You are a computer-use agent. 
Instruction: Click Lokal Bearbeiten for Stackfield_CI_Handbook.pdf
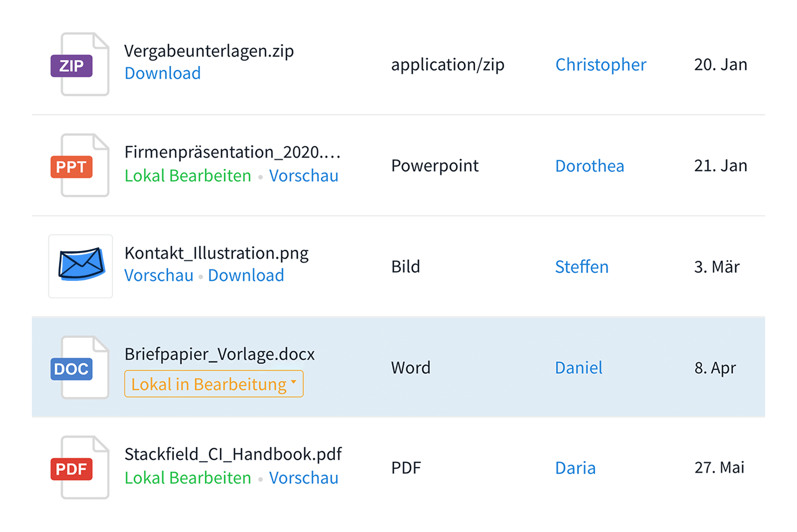tap(188, 478)
